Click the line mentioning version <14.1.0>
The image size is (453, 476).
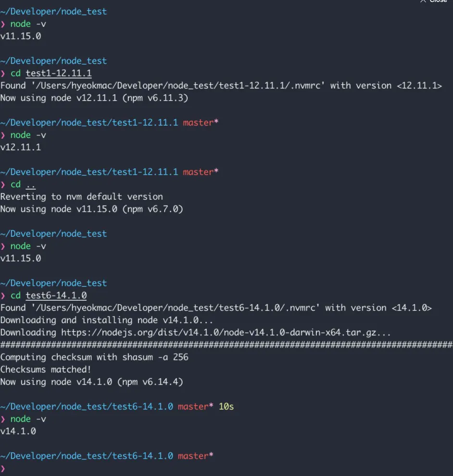click(x=216, y=308)
